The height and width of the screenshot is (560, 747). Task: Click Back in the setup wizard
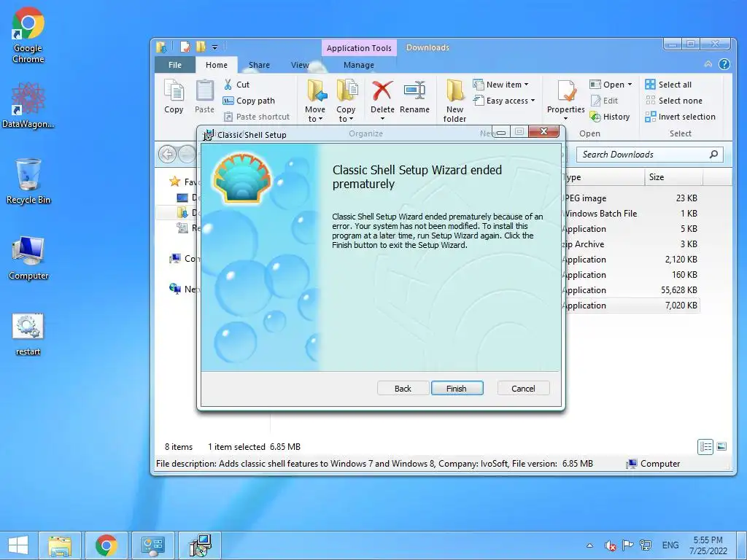(x=403, y=388)
